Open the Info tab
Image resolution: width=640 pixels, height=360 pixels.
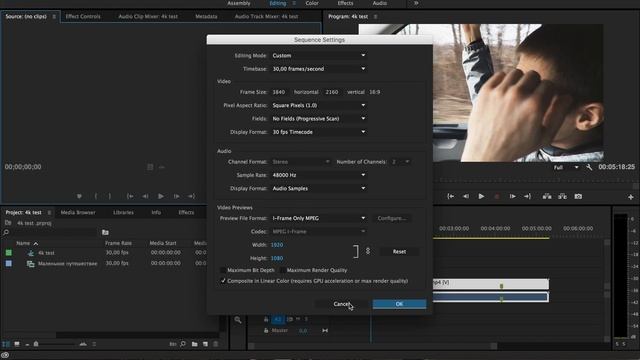click(x=156, y=212)
